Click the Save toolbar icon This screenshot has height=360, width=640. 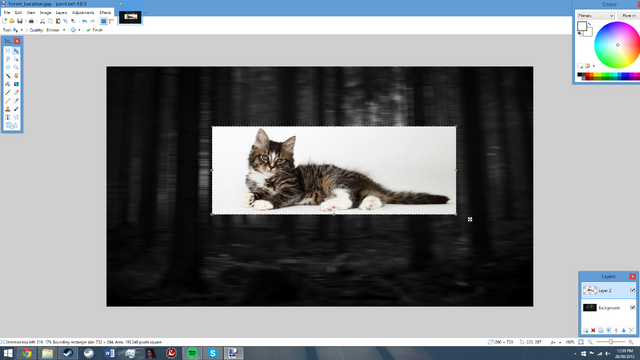click(x=20, y=21)
